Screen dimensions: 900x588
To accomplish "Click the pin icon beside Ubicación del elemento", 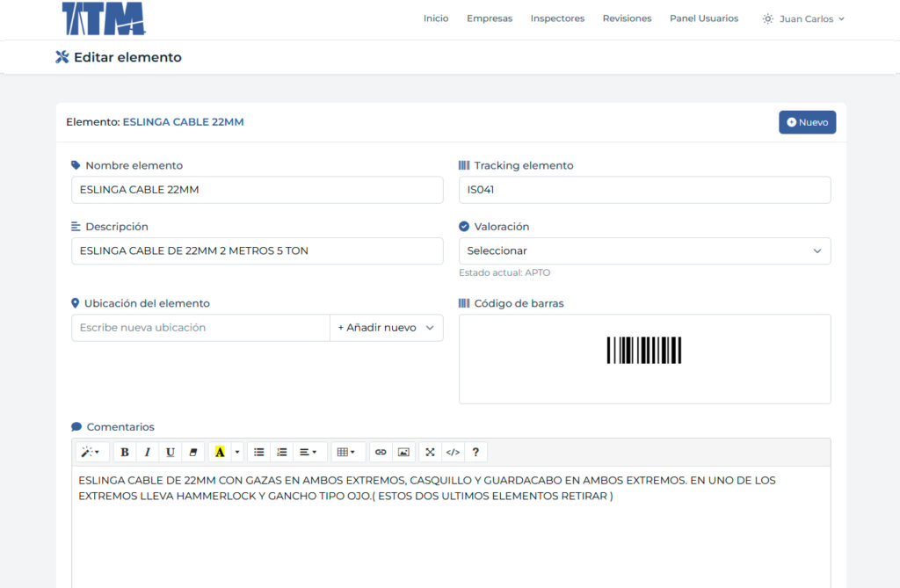I will (76, 303).
